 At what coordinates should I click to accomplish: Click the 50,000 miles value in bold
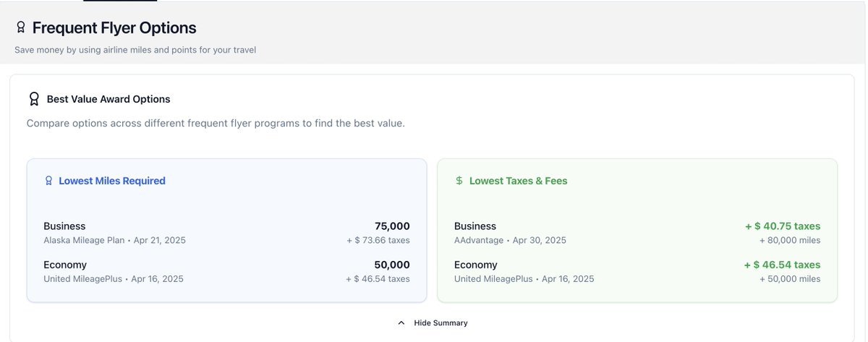pyautogui.click(x=392, y=265)
